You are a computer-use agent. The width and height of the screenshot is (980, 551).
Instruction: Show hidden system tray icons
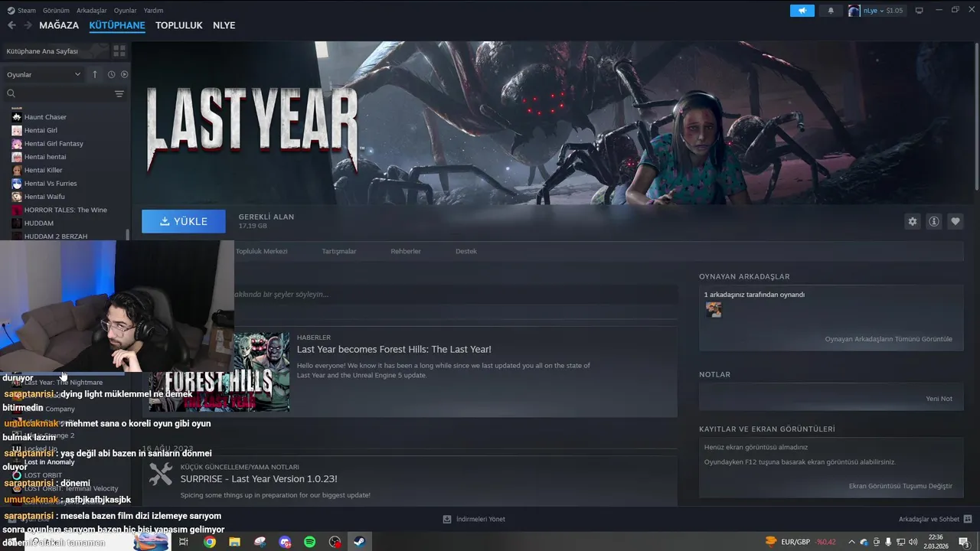coord(851,542)
